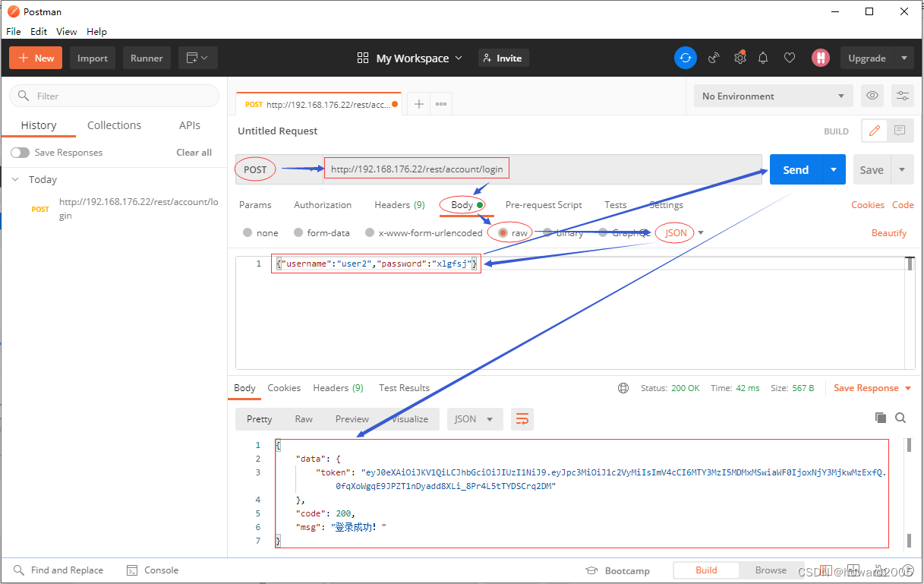Click the environment quick look eye icon
Viewport: 924px width, 584px height.
(872, 96)
